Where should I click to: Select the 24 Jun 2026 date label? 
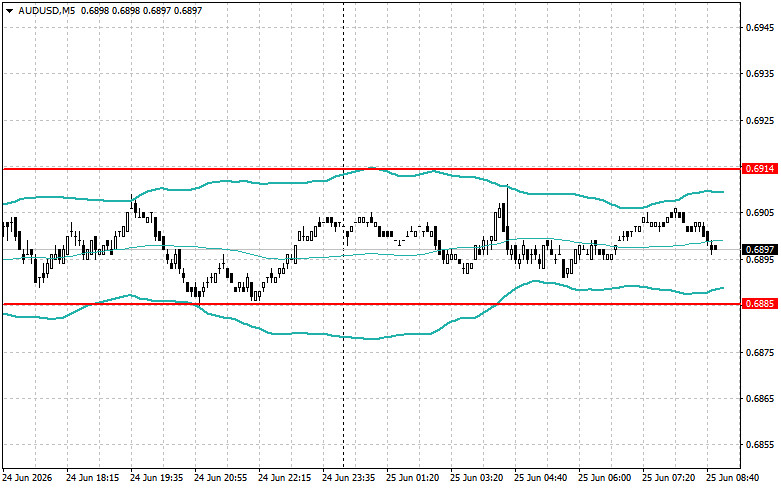27,478
